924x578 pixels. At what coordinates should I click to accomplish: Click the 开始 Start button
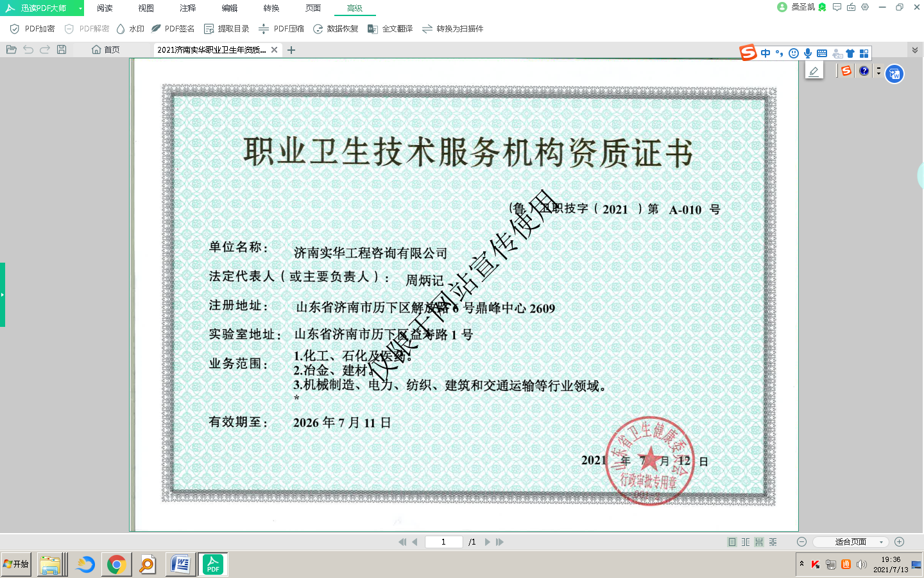click(16, 565)
